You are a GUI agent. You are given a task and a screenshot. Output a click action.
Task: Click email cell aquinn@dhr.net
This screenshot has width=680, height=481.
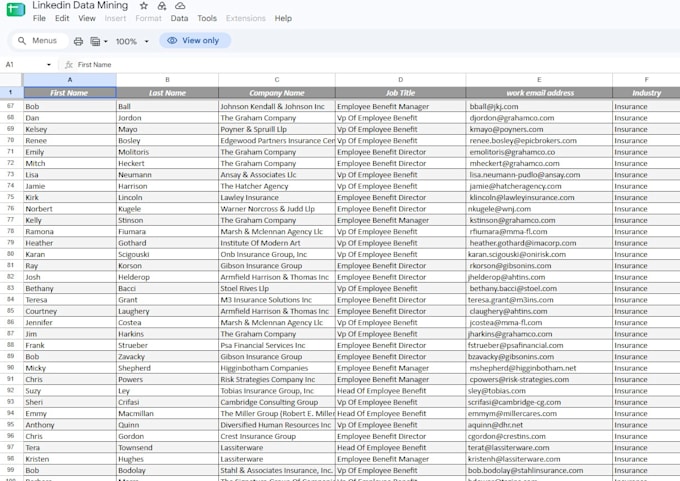(x=539, y=425)
